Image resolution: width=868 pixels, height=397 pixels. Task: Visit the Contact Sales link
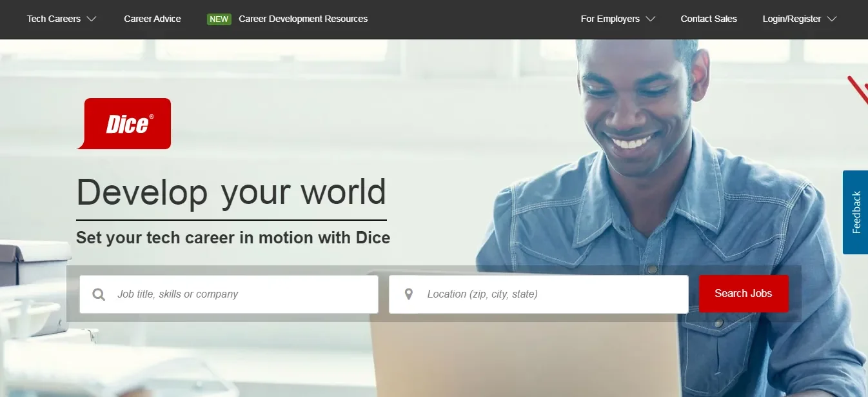click(x=709, y=19)
